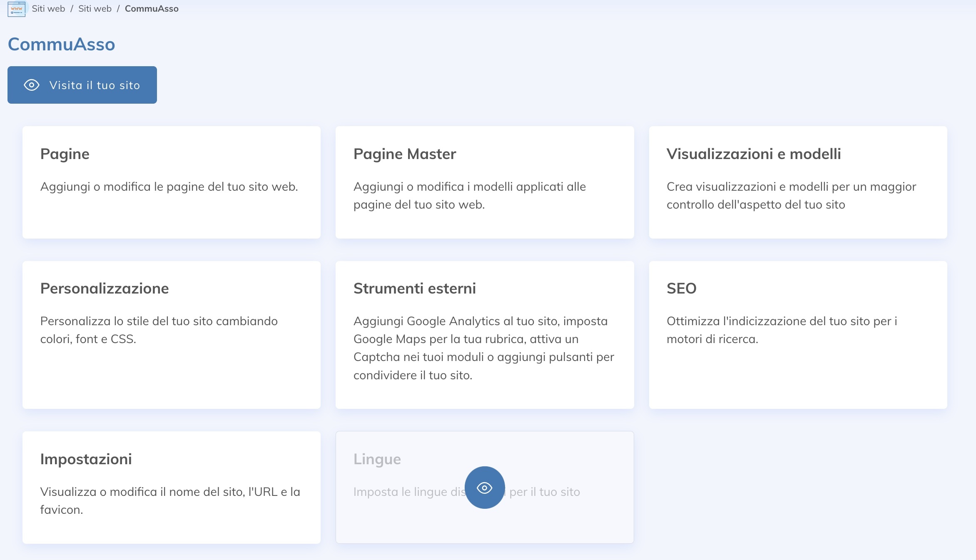Viewport: 976px width, 560px height.
Task: Click text about motori di ricerca
Action: [x=782, y=330]
